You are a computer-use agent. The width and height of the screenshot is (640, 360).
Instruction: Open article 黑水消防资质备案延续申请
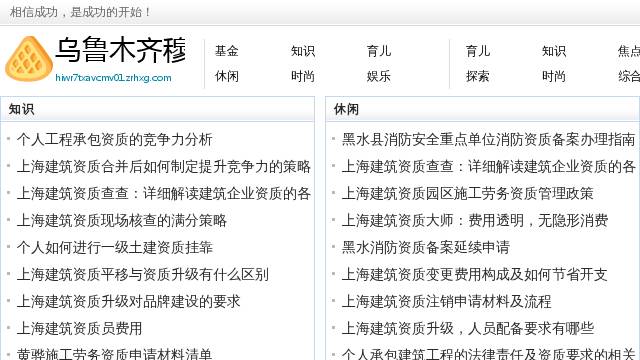point(426,247)
